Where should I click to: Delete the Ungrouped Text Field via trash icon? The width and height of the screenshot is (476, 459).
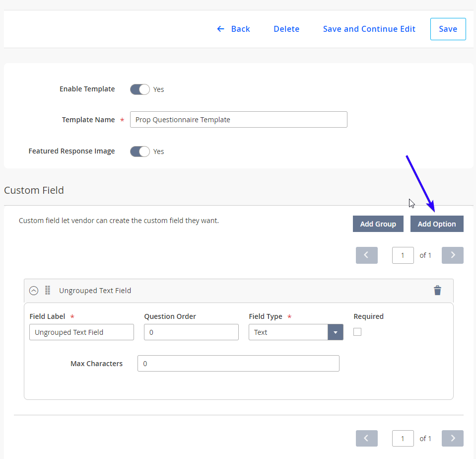(437, 291)
